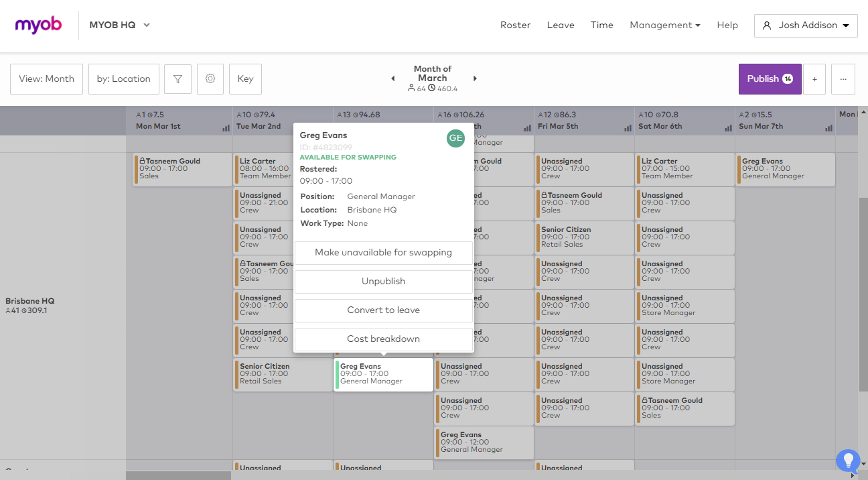Click the myob logo

[x=38, y=25]
